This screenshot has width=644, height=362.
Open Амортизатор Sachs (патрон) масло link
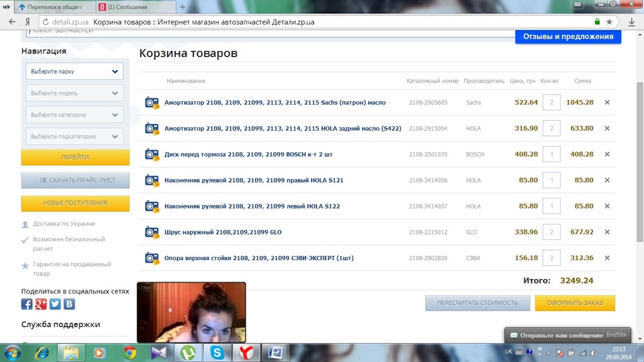tap(275, 103)
